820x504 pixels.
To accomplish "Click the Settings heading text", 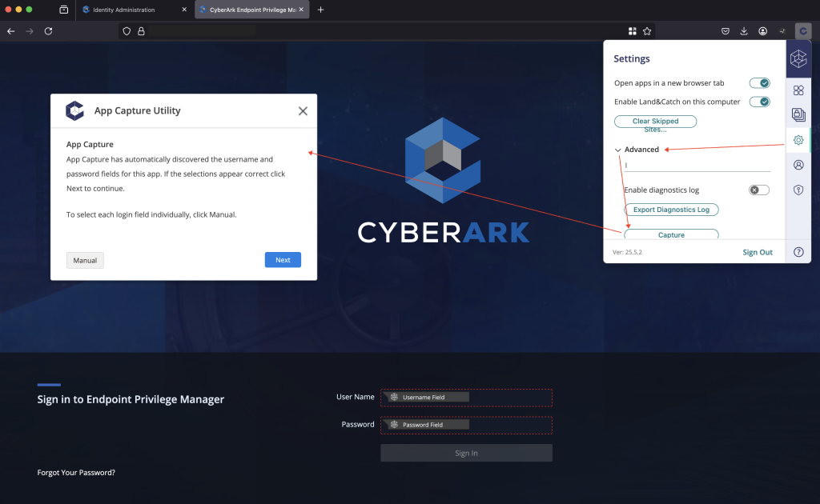I will tap(632, 58).
